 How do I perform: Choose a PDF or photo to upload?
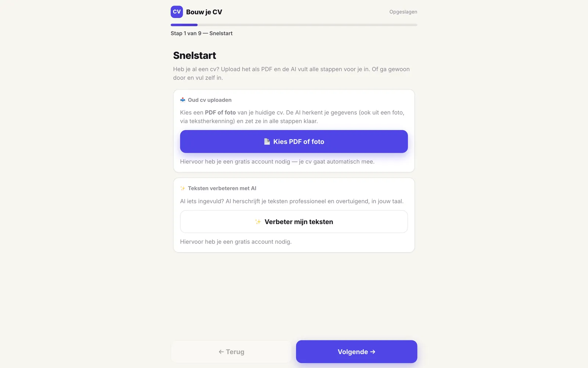pyautogui.click(x=294, y=141)
